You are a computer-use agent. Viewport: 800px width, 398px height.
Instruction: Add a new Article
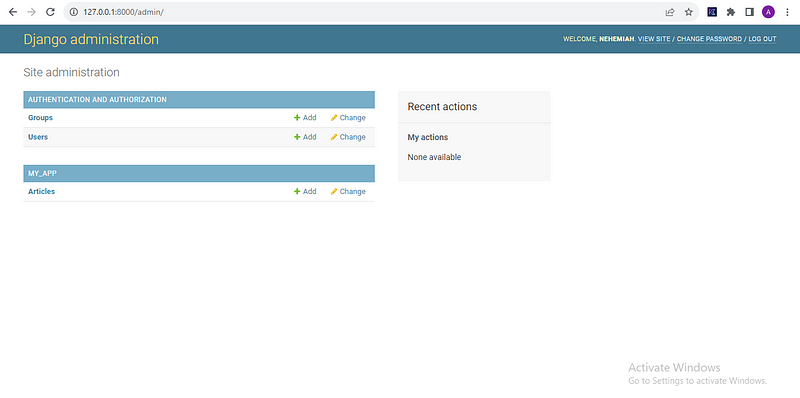click(x=305, y=192)
